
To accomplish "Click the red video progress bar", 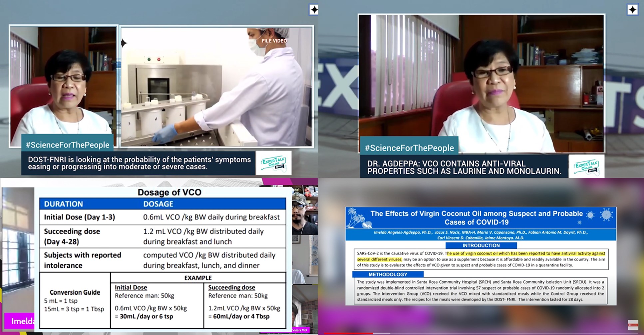I will pyautogui.click(x=348, y=333).
